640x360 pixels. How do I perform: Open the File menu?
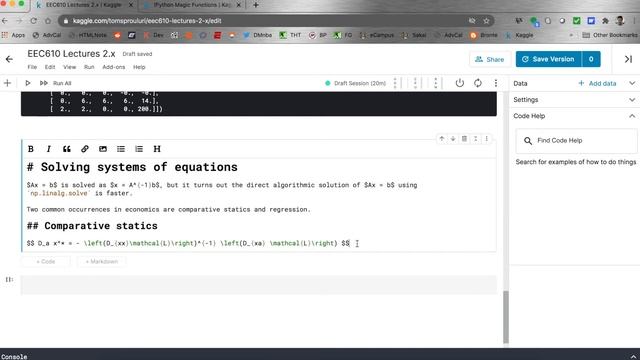pyautogui.click(x=32, y=67)
